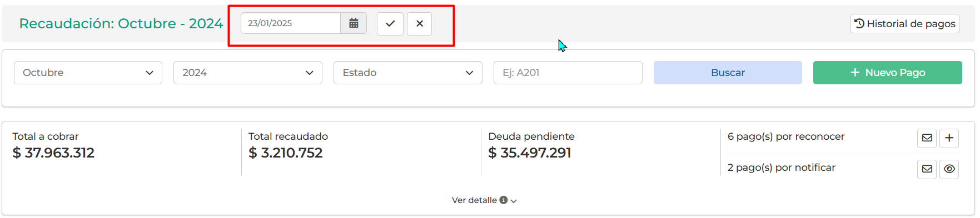Click the info icon next to Ver detalle
Image resolution: width=980 pixels, height=218 pixels.
pyautogui.click(x=504, y=200)
